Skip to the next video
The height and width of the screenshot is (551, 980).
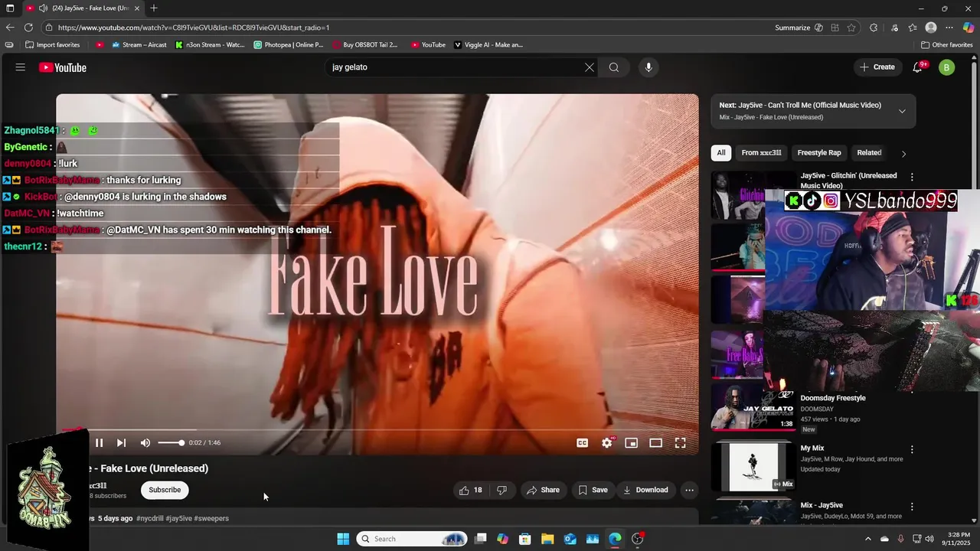pyautogui.click(x=121, y=443)
